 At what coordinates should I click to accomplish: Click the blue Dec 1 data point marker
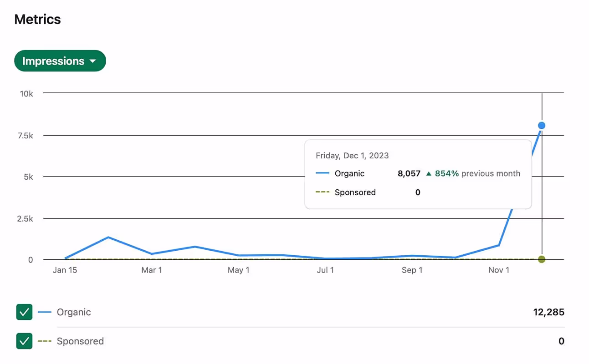(541, 125)
